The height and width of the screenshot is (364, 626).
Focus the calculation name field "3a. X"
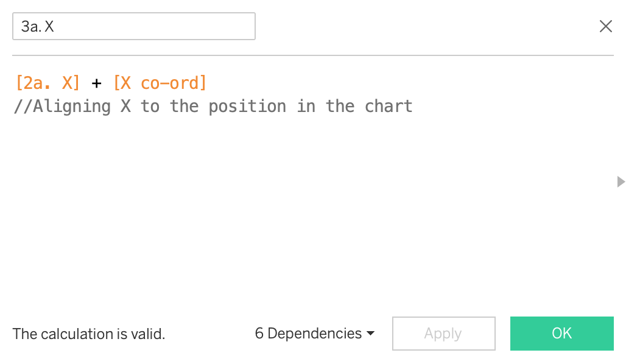133,27
